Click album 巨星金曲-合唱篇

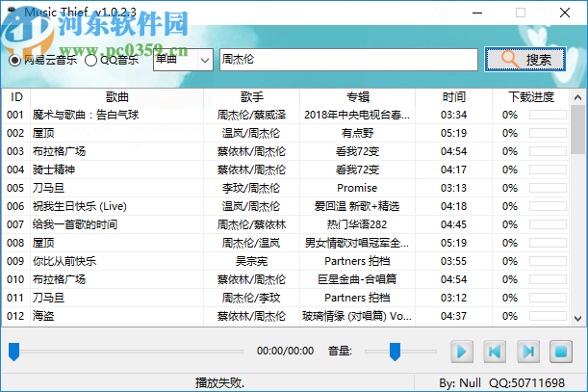tap(357, 279)
